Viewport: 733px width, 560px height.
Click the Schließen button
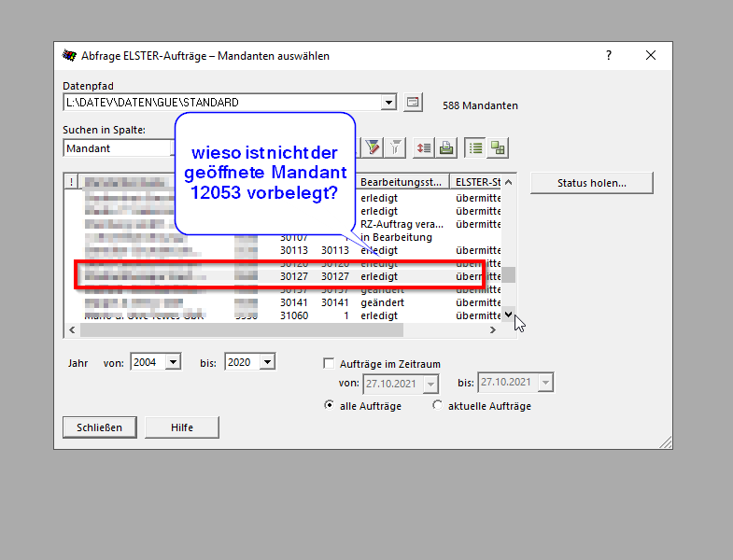100,427
